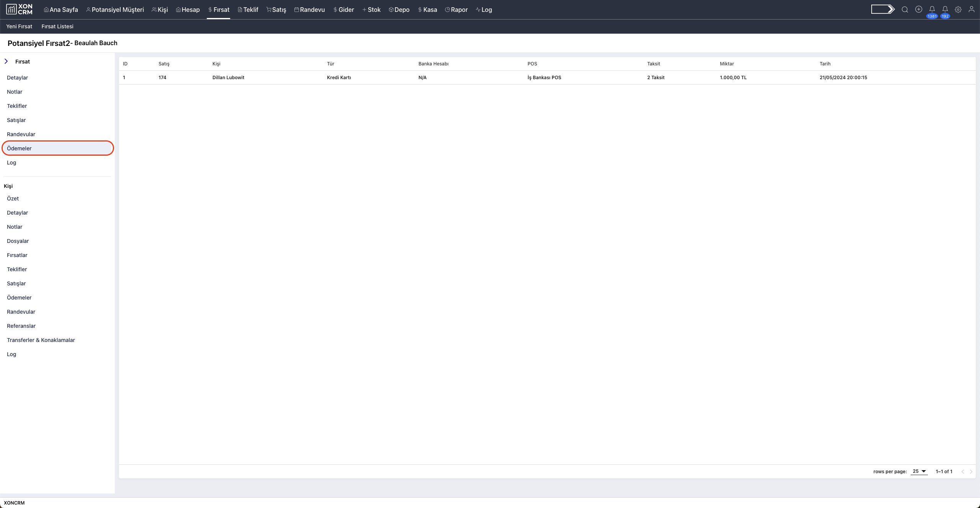This screenshot has height=508, width=980.
Task: Open Detaylar under Kişi section
Action: point(17,213)
